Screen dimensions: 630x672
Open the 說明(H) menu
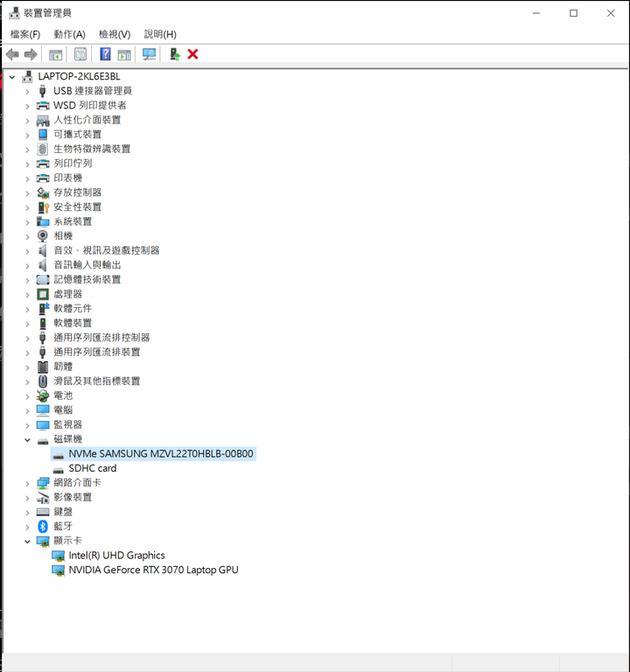coord(160,34)
